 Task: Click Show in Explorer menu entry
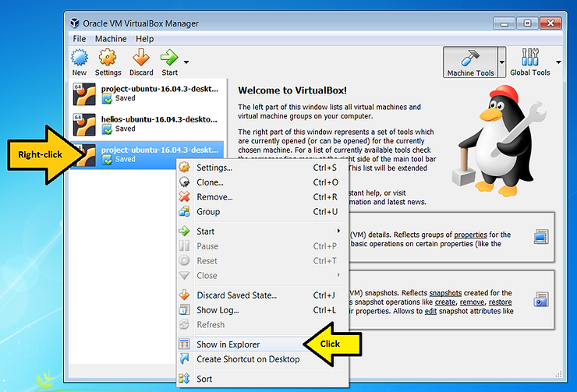(x=262, y=344)
